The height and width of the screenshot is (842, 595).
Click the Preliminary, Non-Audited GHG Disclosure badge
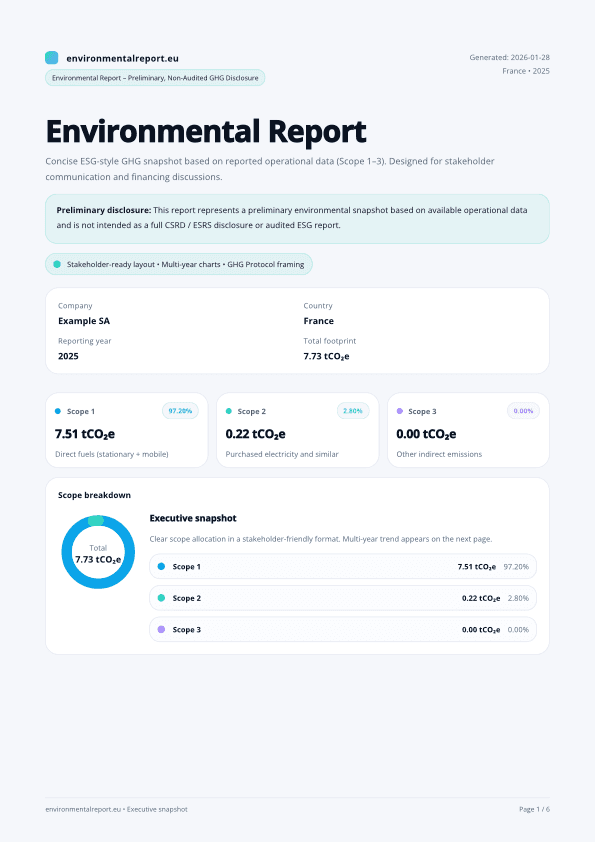pyautogui.click(x=155, y=78)
